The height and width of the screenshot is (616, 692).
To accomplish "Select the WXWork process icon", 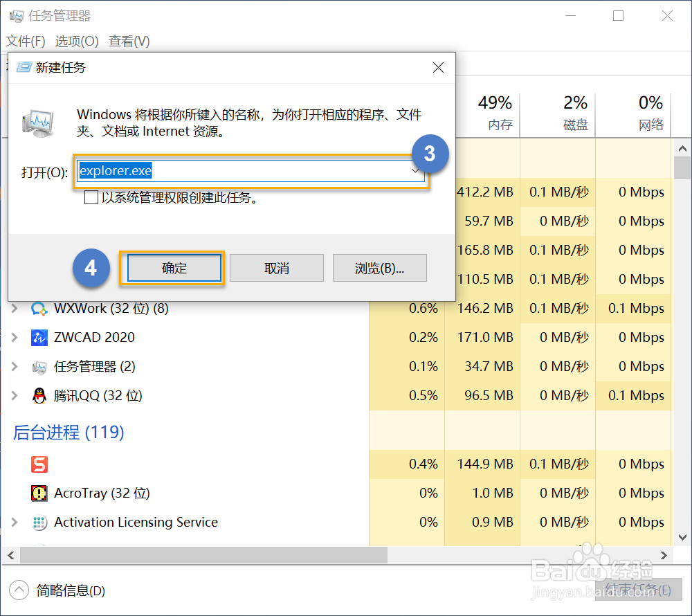I will [x=39, y=309].
